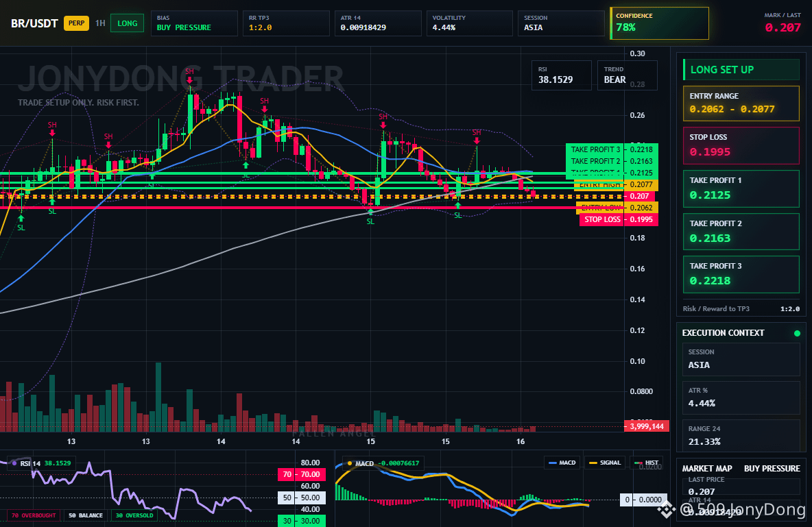Click the Mark / Last 0.207 price
The image size is (812, 527).
click(783, 27)
